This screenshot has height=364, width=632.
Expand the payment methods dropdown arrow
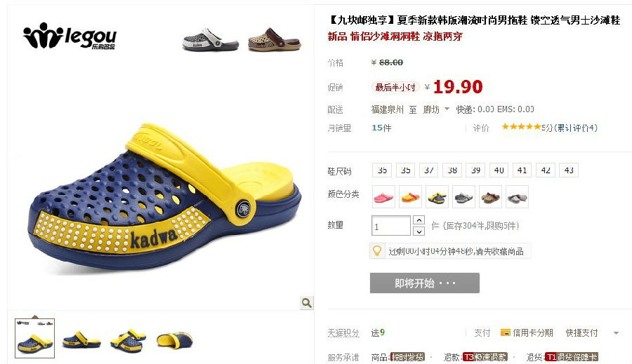616,333
